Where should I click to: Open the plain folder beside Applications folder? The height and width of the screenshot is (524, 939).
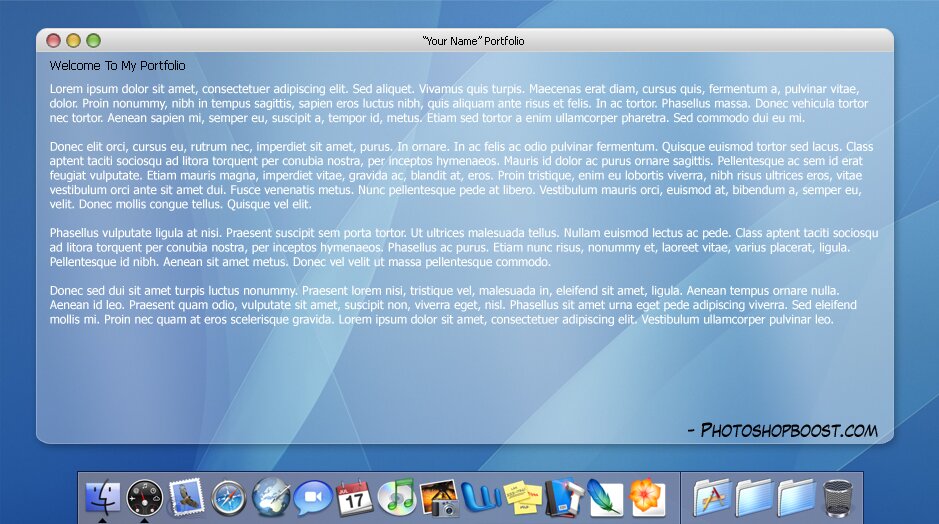[x=754, y=498]
